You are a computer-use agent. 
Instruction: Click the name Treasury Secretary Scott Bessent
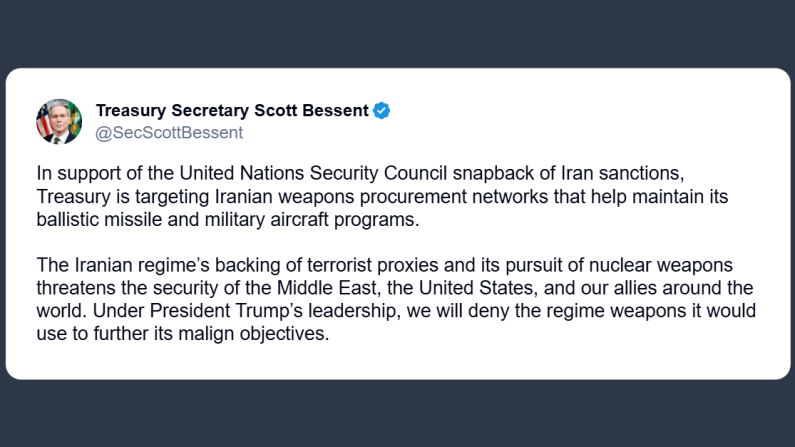point(231,111)
